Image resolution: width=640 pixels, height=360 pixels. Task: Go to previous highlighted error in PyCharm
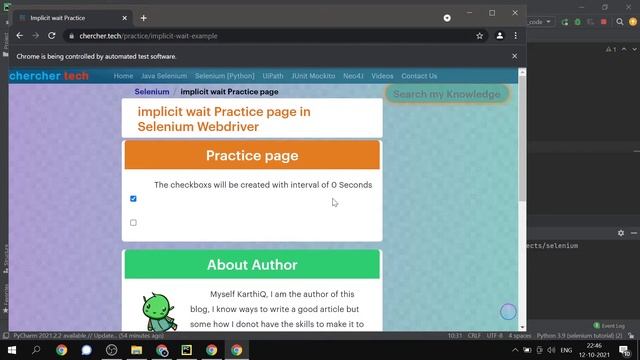(x=624, y=49)
